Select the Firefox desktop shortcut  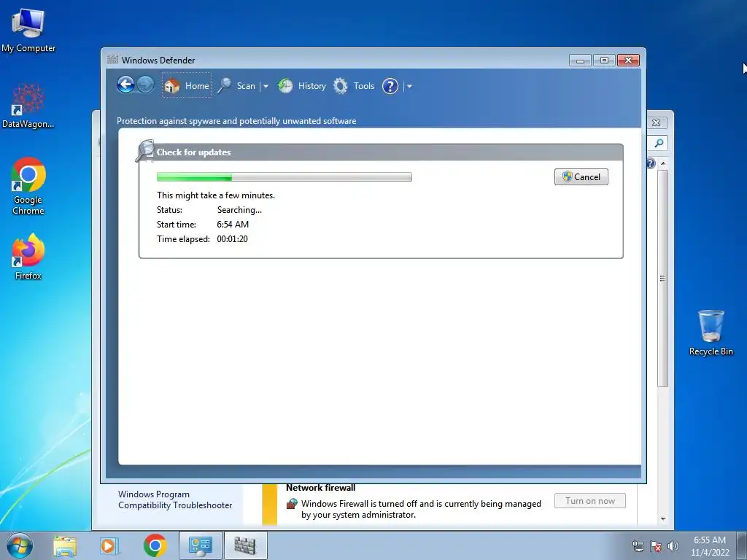pos(28,257)
